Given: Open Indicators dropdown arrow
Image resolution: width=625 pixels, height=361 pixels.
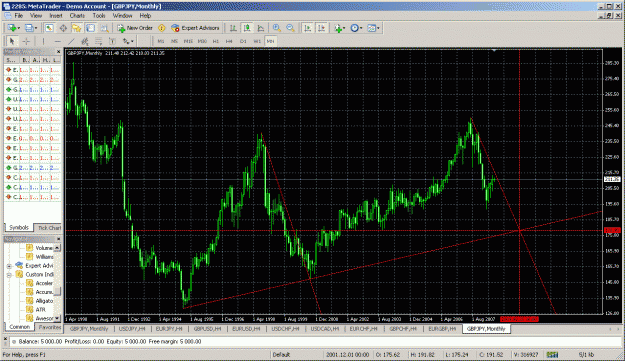Looking at the screenshot, I should 345,28.
